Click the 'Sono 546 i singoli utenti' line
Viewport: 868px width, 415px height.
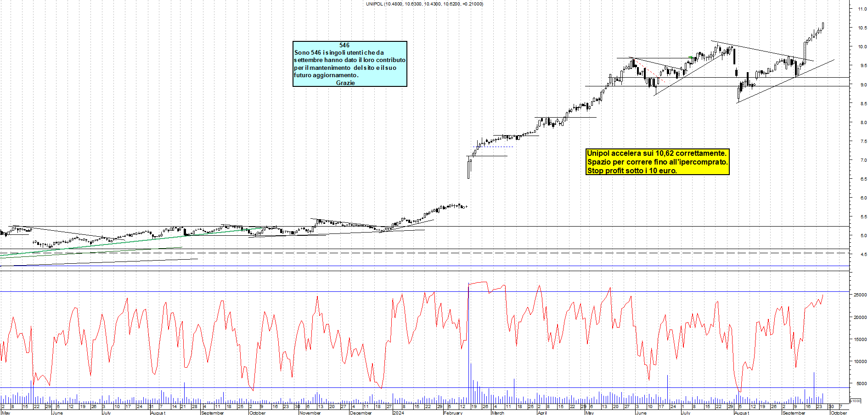click(339, 52)
